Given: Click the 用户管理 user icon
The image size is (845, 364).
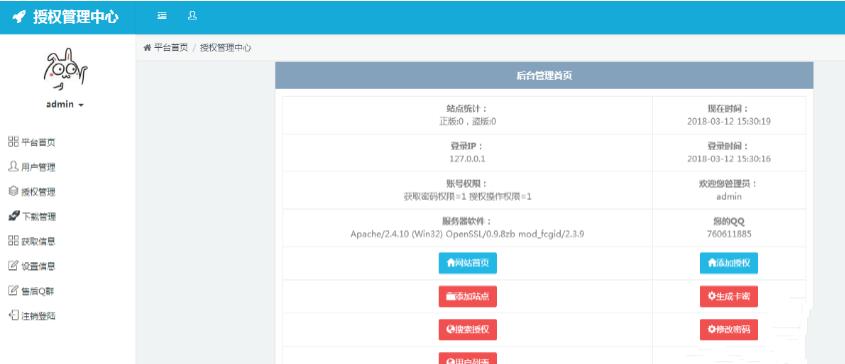Looking at the screenshot, I should click(x=13, y=166).
